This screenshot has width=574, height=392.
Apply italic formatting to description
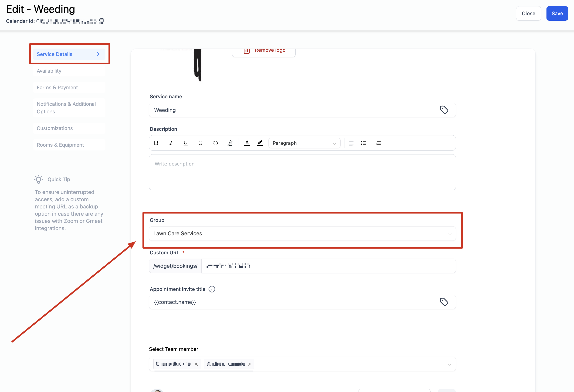point(171,143)
